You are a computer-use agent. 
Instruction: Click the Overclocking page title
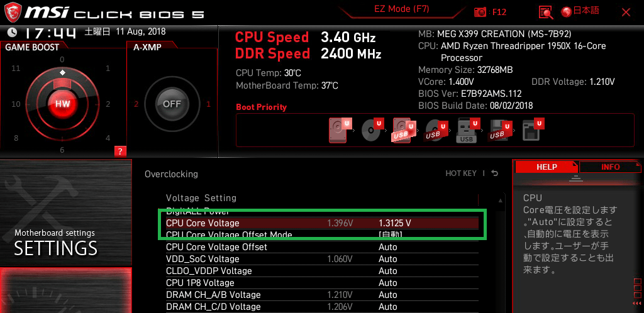click(171, 174)
